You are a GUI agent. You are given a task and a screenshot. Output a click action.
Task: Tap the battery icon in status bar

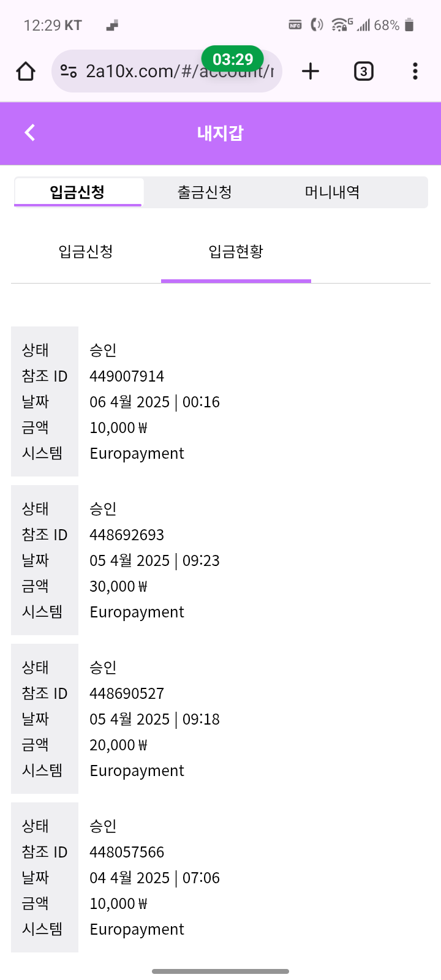tap(410, 25)
